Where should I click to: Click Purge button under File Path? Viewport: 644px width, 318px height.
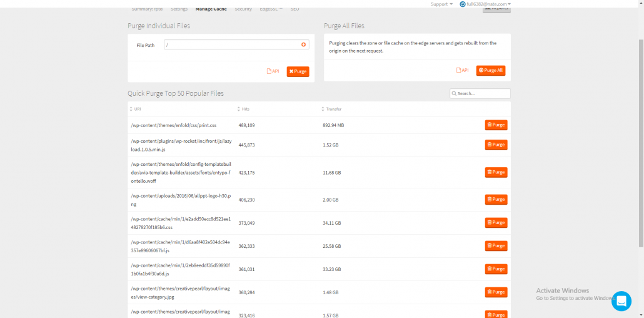click(x=298, y=71)
